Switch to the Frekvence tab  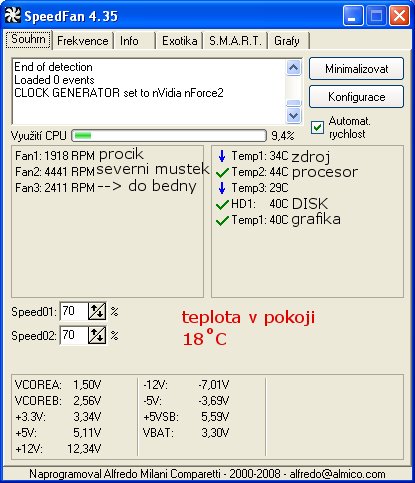click(83, 41)
